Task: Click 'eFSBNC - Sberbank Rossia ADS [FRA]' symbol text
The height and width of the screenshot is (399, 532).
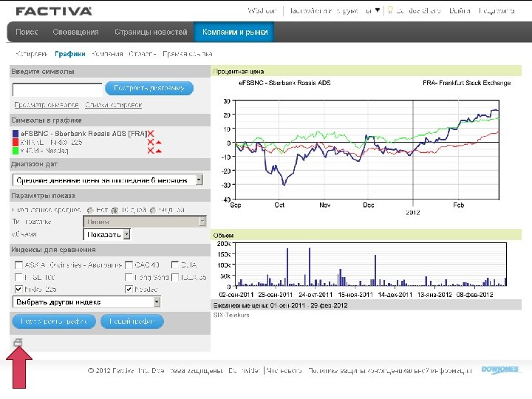Action: 84,133
